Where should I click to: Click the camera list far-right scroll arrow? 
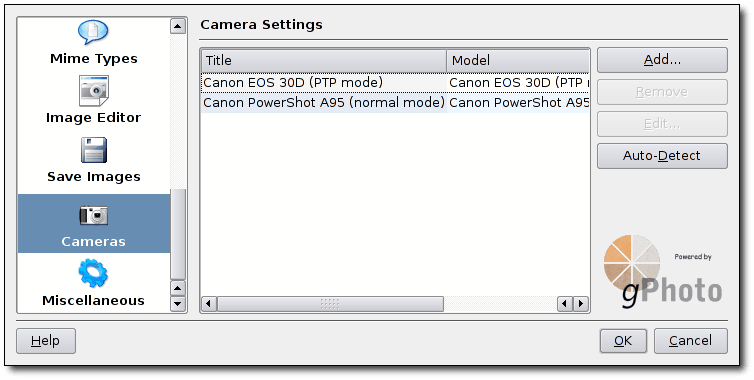coord(581,304)
